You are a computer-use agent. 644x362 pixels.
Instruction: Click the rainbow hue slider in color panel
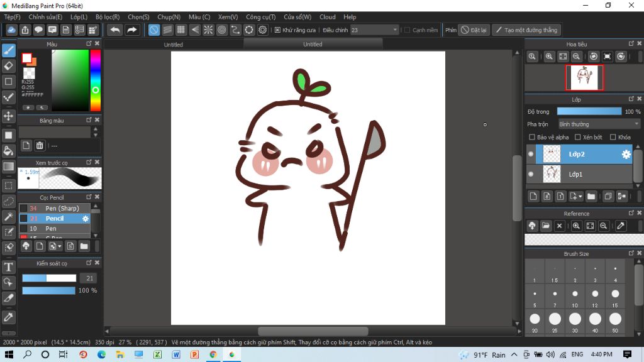click(96, 80)
